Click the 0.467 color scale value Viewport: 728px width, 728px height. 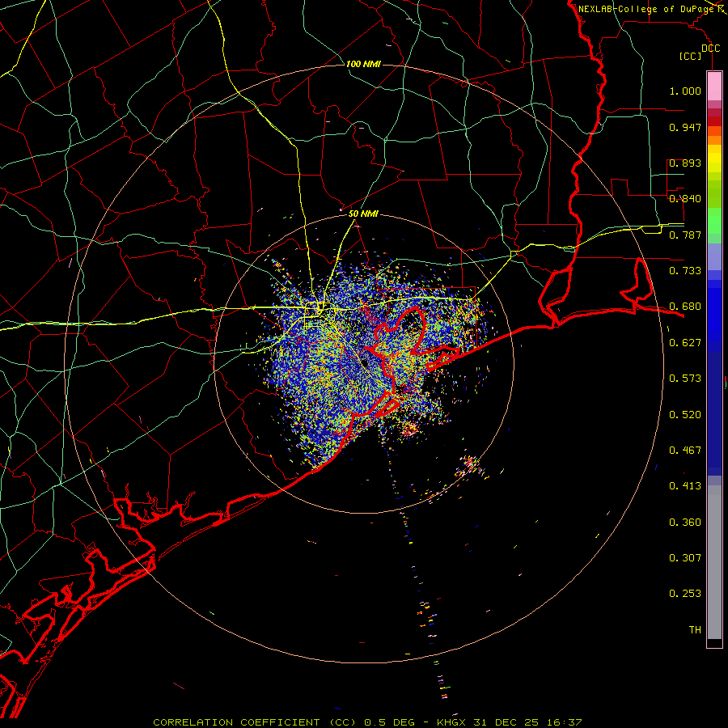tap(685, 451)
